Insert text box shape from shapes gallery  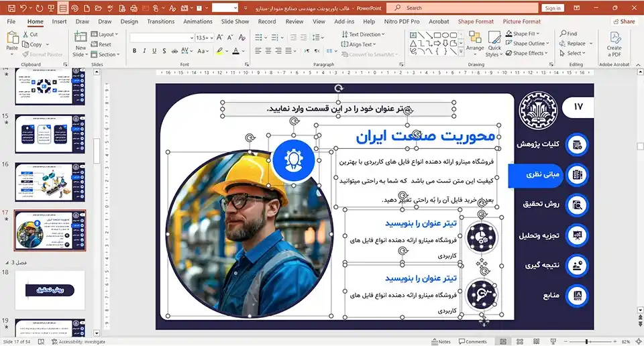413,36
